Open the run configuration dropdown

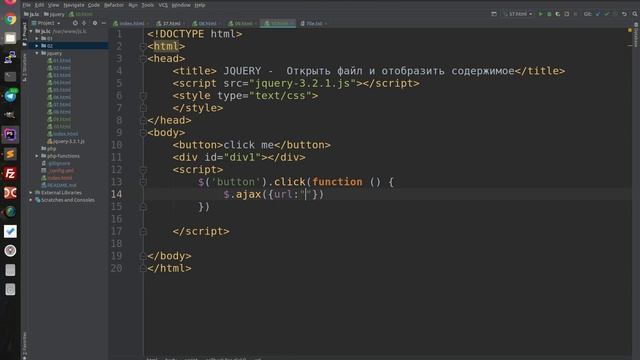pos(518,14)
